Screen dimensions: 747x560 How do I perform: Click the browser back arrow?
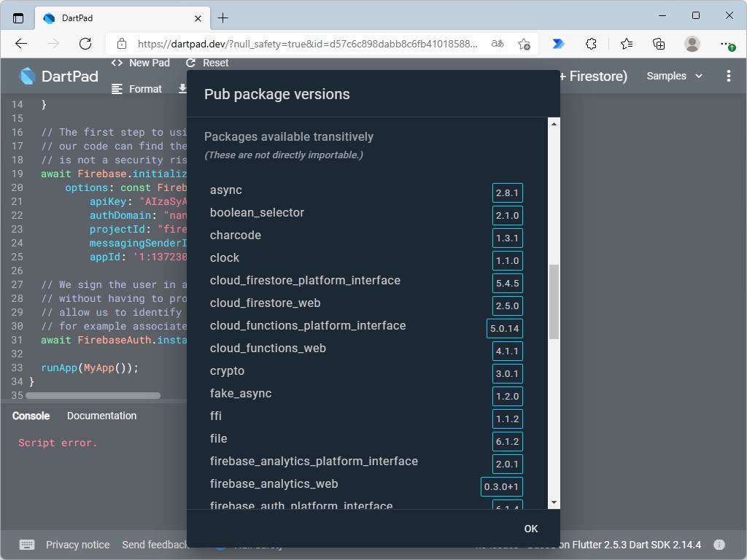tap(21, 44)
